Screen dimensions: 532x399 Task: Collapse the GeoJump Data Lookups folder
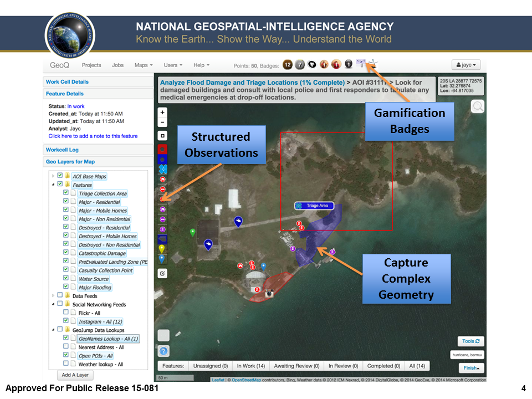coord(53,330)
